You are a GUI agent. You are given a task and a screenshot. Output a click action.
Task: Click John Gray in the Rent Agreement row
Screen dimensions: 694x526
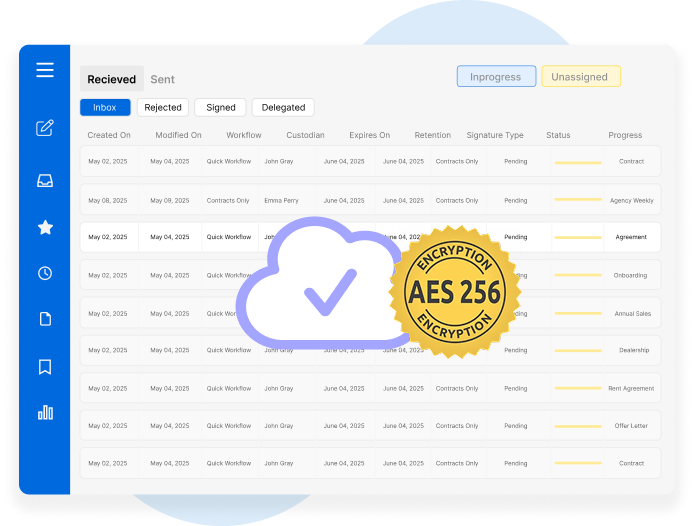(279, 388)
